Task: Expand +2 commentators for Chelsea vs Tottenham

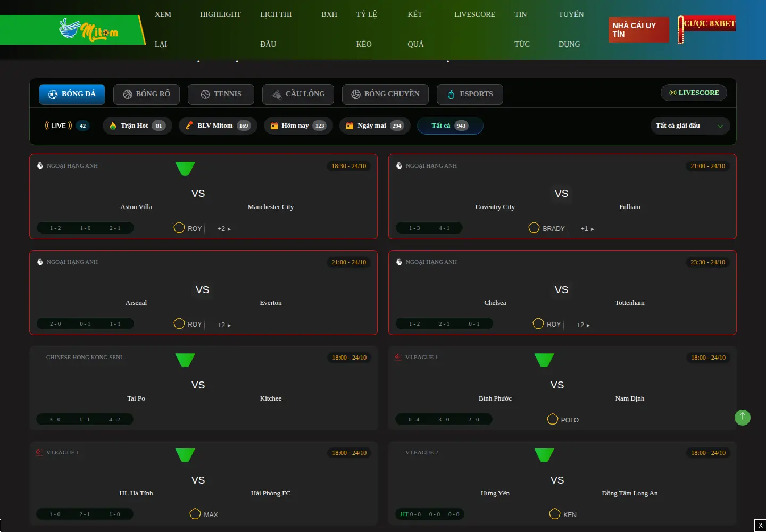Action: coord(583,325)
